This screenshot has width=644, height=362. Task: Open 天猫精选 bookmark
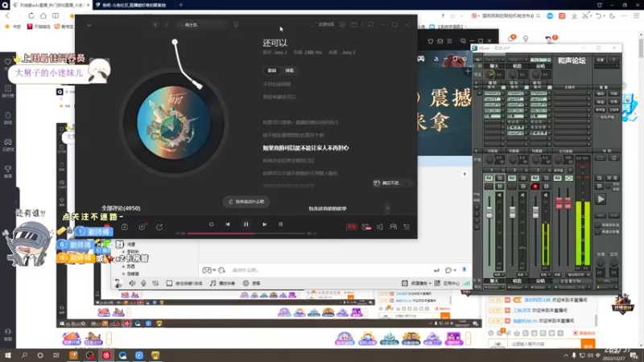click(39, 27)
